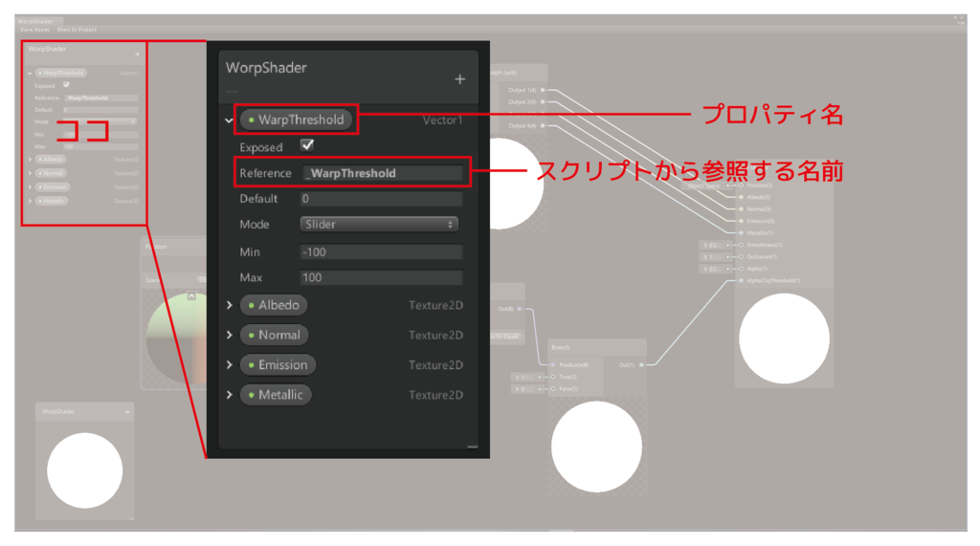Click the Out(1) output port on Branch node
Image resolution: width=980 pixels, height=546 pixels.
click(x=641, y=365)
